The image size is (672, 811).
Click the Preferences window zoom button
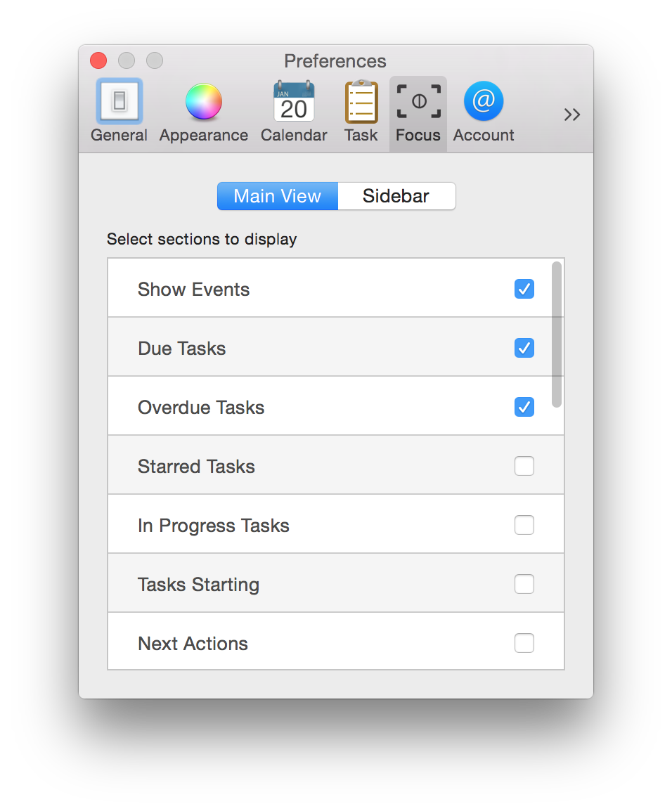155,61
